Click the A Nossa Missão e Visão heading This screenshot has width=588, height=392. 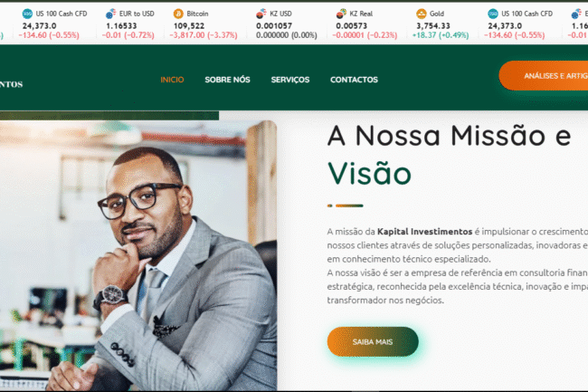[x=450, y=154]
